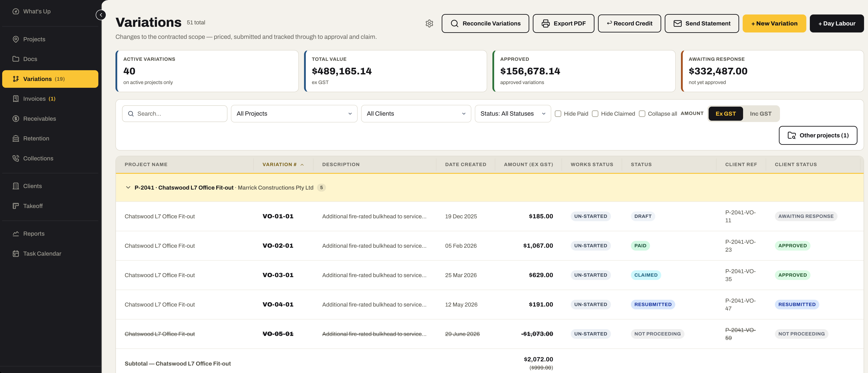Navigate to Retention page
868x373 pixels.
(x=50, y=138)
